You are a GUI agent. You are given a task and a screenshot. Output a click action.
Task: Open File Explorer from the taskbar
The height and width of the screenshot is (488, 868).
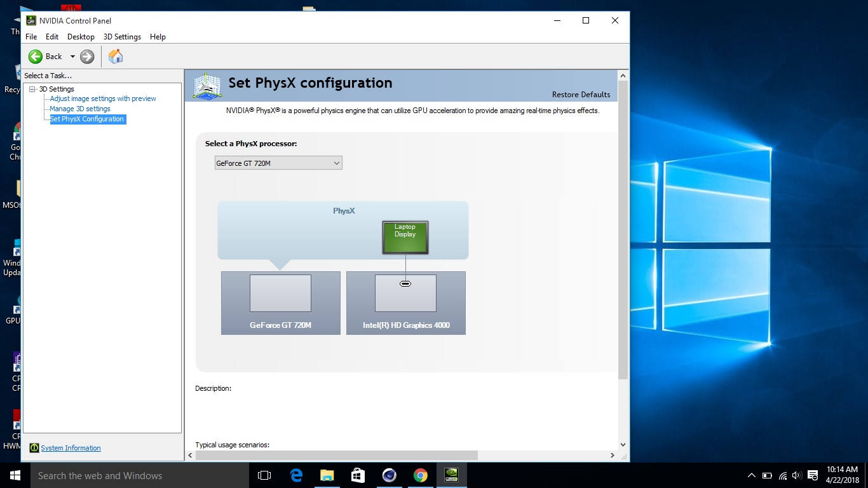coord(327,475)
